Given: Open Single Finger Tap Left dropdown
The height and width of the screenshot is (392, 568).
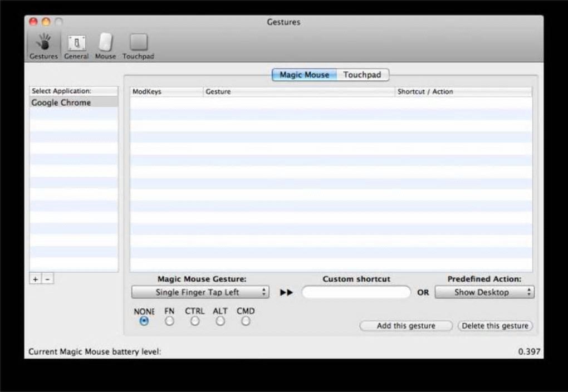Looking at the screenshot, I should [x=200, y=292].
